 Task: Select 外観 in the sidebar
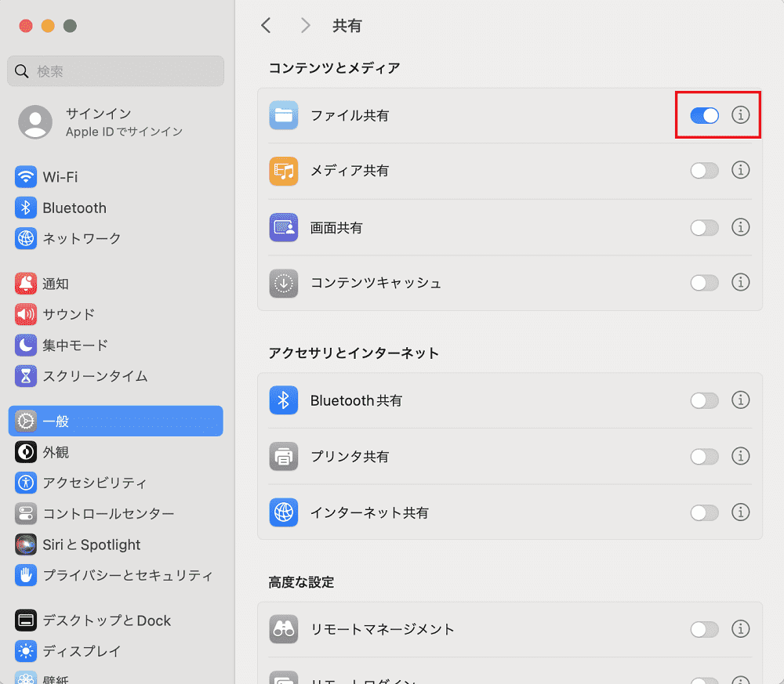point(115,452)
